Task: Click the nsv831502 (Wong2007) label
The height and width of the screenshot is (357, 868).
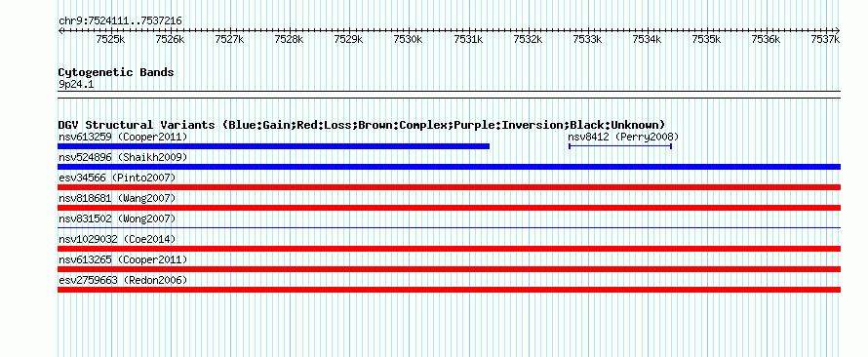Action: point(117,218)
